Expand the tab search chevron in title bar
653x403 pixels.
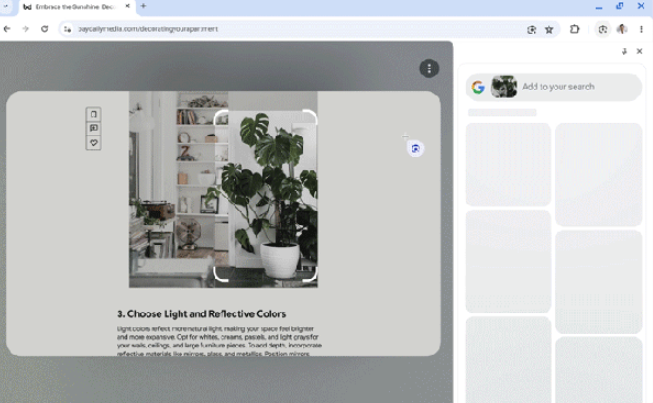tap(8, 6)
